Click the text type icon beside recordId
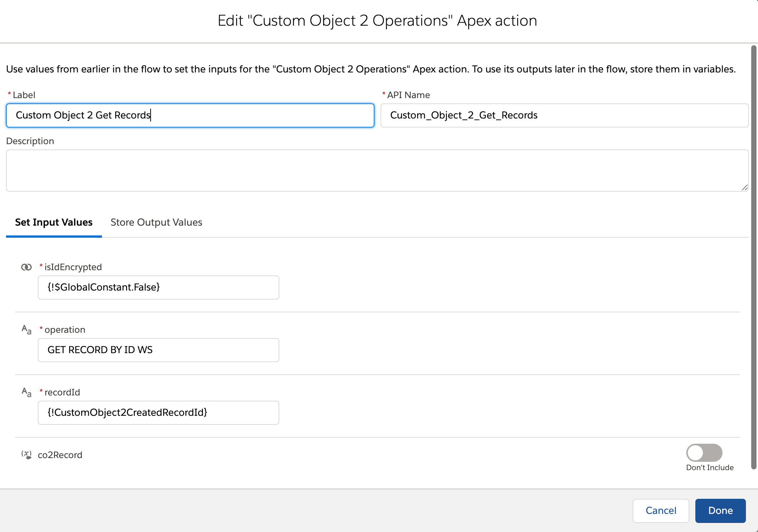Screen dimensions: 758x532 [x=26, y=392]
